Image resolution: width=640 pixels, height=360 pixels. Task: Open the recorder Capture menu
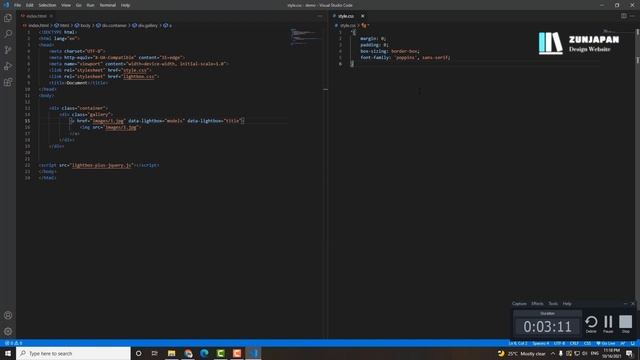point(519,304)
